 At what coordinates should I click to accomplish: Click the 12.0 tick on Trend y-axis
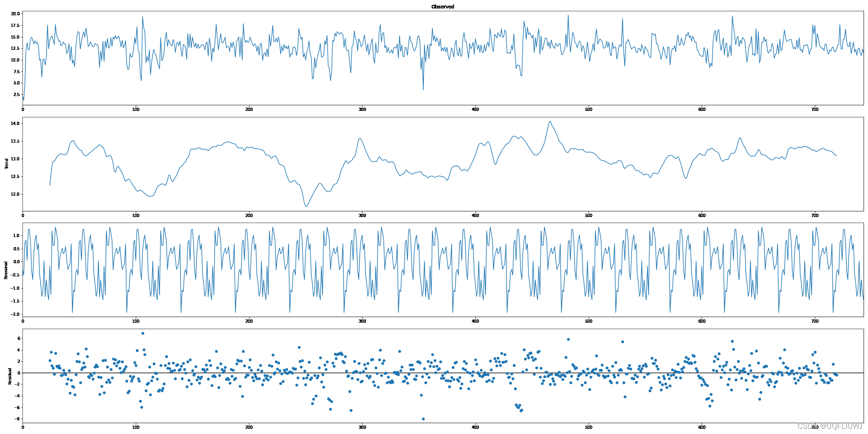(15, 194)
